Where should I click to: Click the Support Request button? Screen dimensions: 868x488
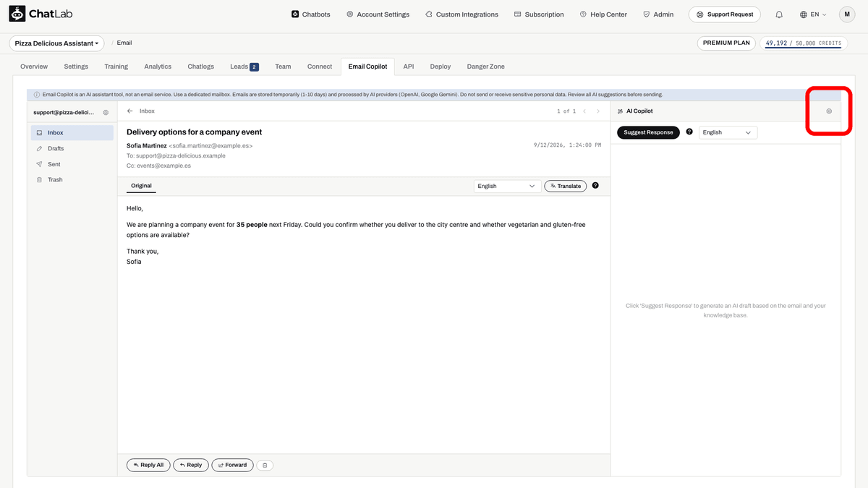(x=724, y=14)
